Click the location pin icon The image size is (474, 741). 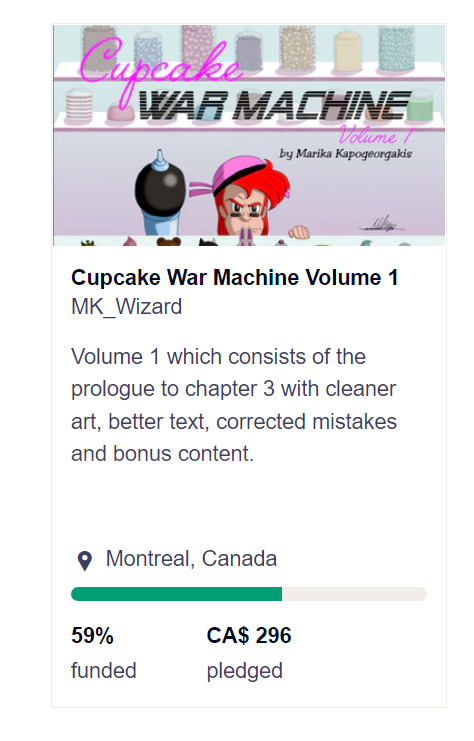(85, 561)
